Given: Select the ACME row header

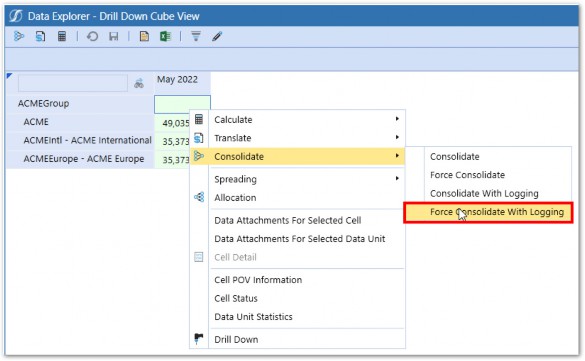Looking at the screenshot, I should point(80,122).
